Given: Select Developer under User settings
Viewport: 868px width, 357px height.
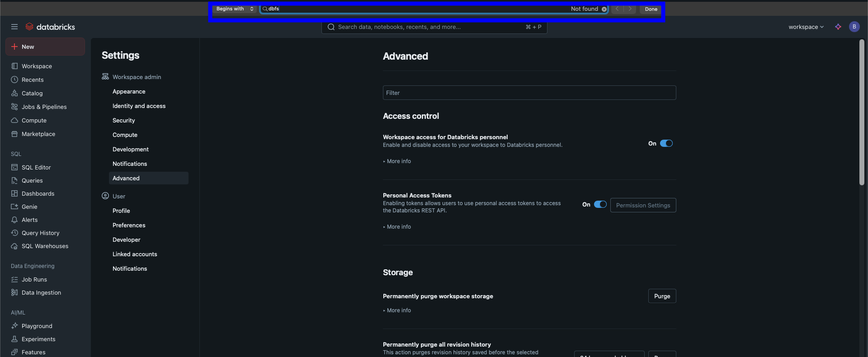Looking at the screenshot, I should point(148,240).
